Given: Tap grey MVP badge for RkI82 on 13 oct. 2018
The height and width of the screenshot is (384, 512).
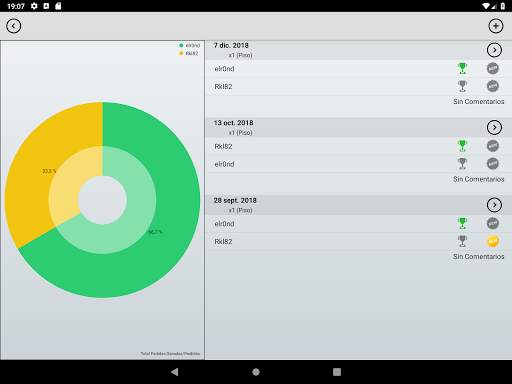Looking at the screenshot, I should point(493,146).
